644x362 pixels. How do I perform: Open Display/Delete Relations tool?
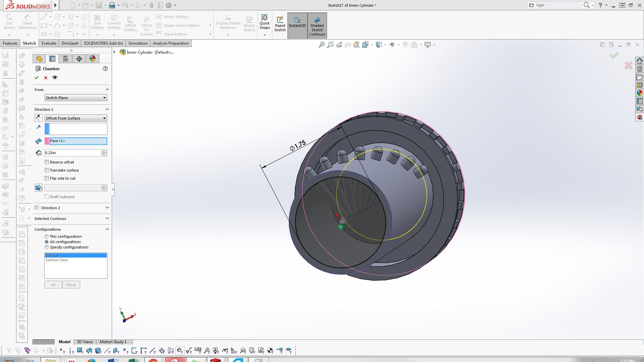click(x=228, y=22)
